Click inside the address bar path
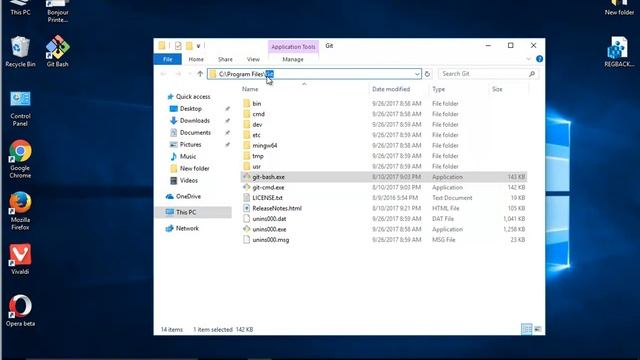The width and height of the screenshot is (640, 360). click(x=314, y=74)
